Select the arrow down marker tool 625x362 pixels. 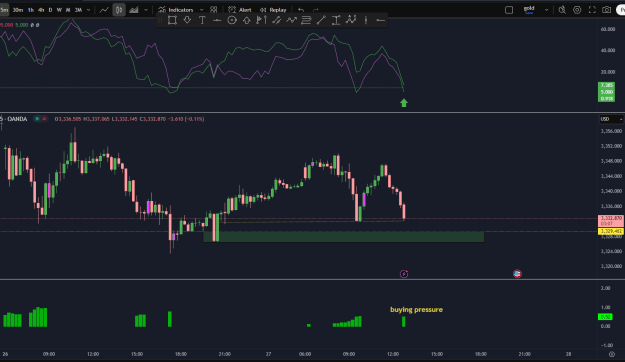pos(187,20)
